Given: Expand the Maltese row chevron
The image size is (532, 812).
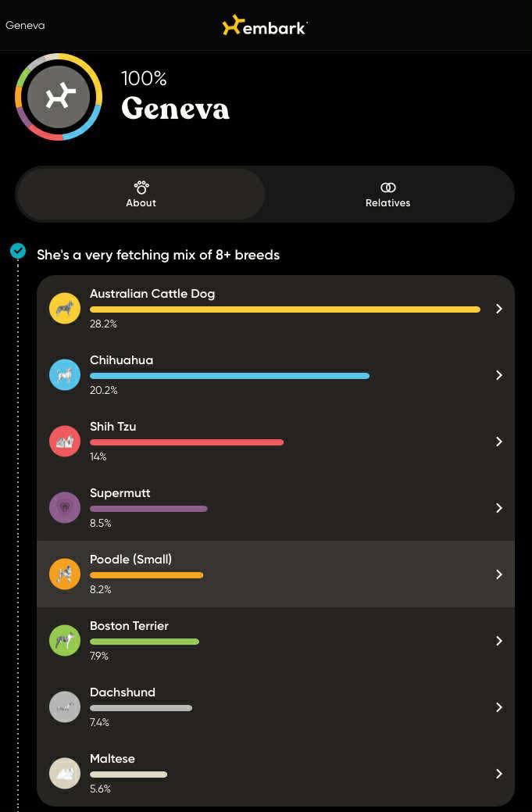Looking at the screenshot, I should (x=499, y=774).
